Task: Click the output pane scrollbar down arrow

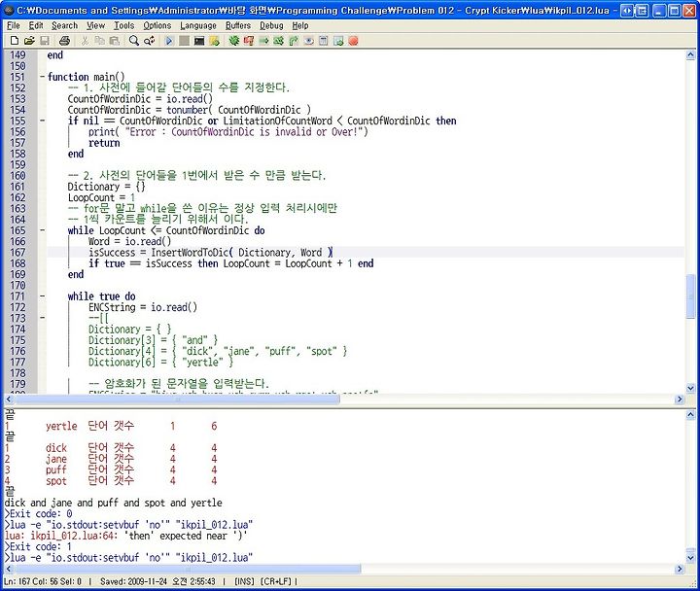Action: (x=690, y=558)
